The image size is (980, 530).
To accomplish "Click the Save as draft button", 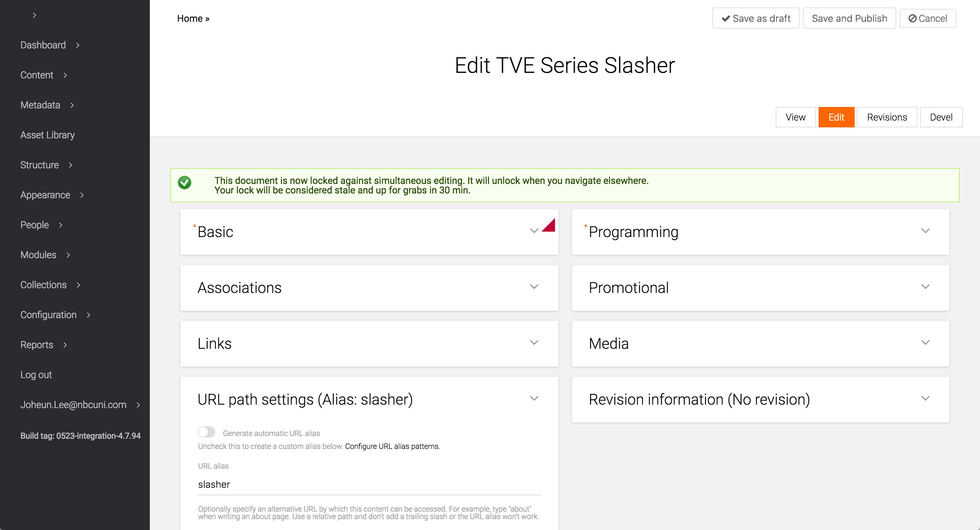I will point(756,18).
